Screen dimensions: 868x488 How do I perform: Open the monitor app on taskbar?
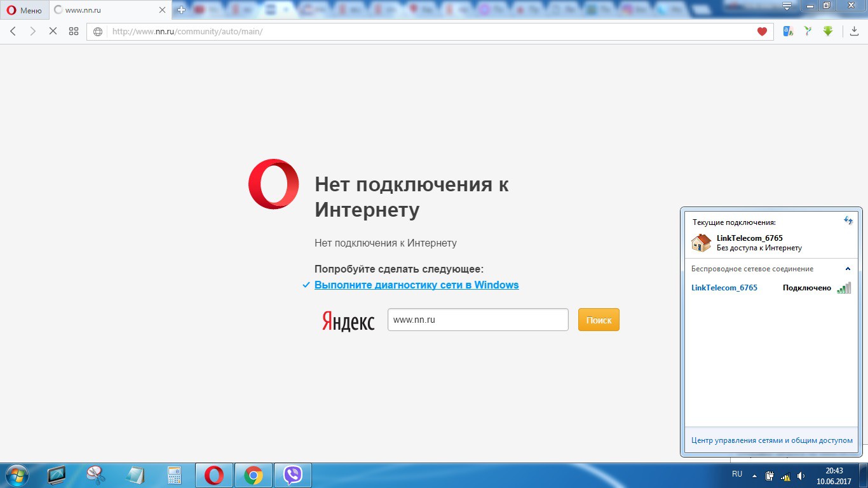[x=57, y=475]
